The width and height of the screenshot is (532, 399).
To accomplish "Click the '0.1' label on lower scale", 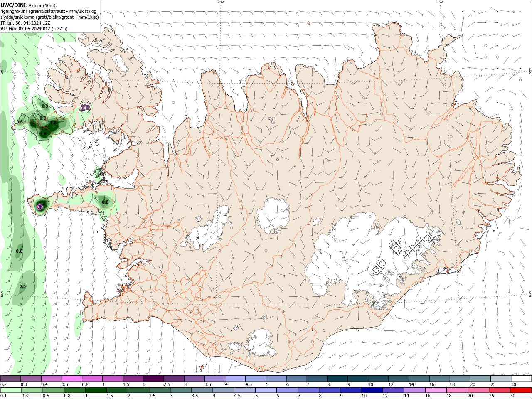I will pyautogui.click(x=3, y=396).
